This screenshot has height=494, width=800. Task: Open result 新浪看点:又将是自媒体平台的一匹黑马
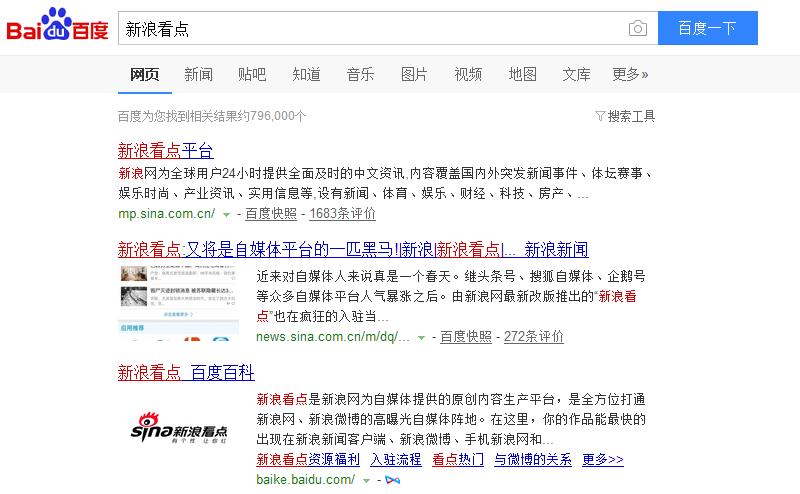click(x=353, y=250)
